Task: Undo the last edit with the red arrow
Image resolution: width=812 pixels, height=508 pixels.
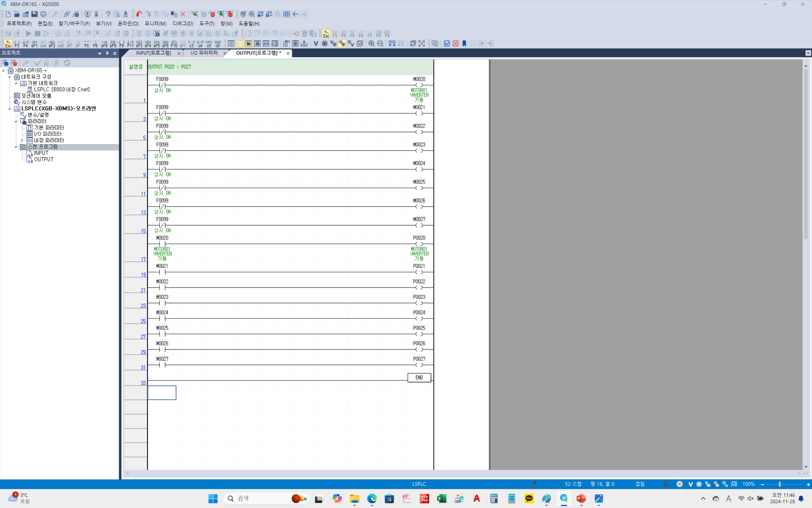Action: pyautogui.click(x=139, y=14)
